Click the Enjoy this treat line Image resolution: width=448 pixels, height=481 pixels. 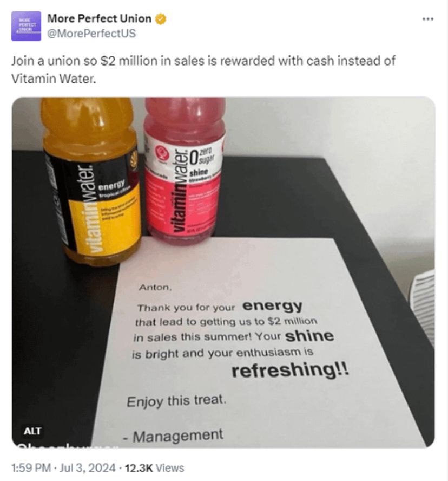tap(176, 401)
